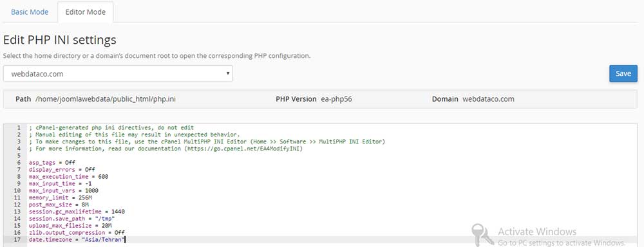Click the zlib.output_compression = Off line

[x=77, y=233]
